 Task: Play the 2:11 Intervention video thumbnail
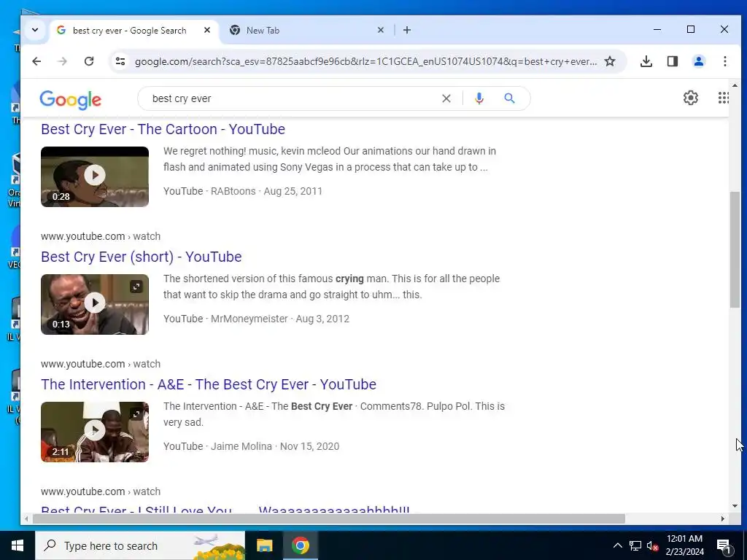95,432
